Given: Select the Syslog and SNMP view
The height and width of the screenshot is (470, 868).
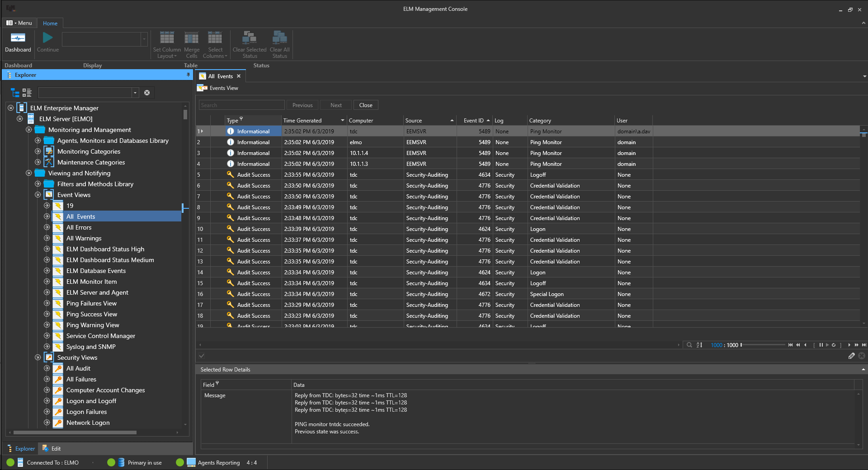Looking at the screenshot, I should (91, 347).
